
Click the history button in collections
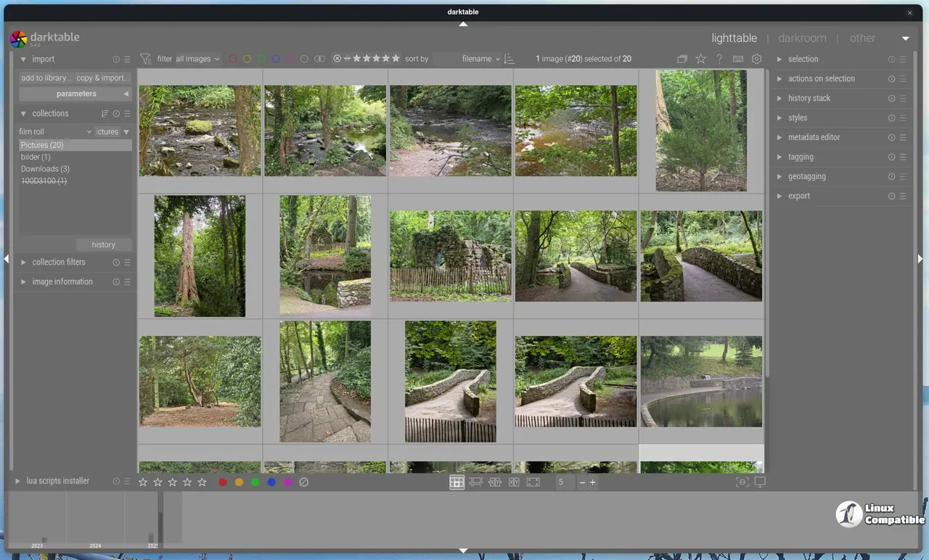[104, 244]
